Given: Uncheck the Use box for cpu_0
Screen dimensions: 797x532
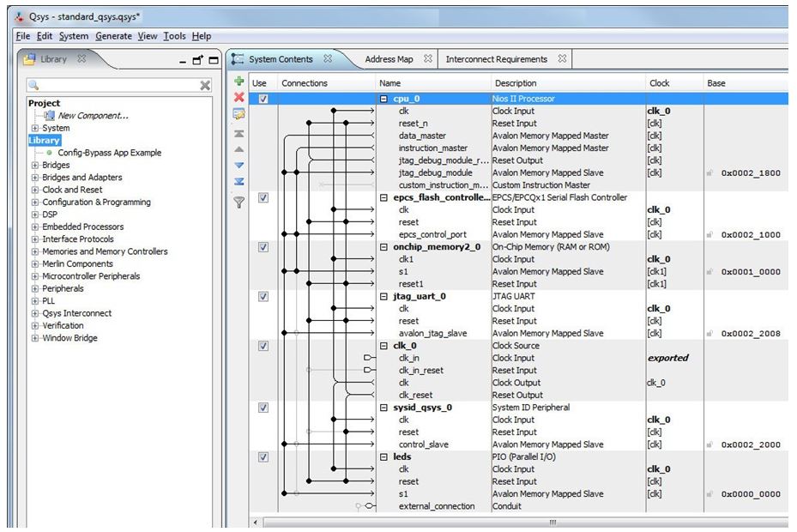Looking at the screenshot, I should coord(263,99).
